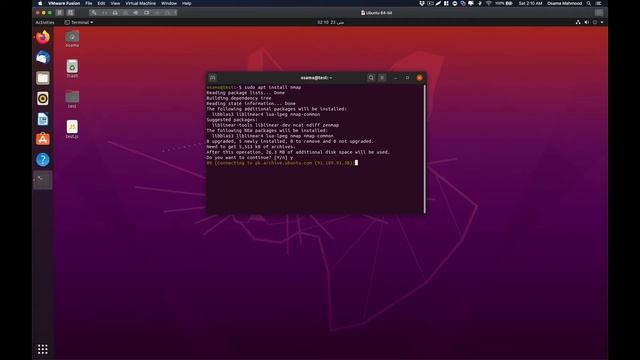Open VMware settings wrench icon

[93, 13]
